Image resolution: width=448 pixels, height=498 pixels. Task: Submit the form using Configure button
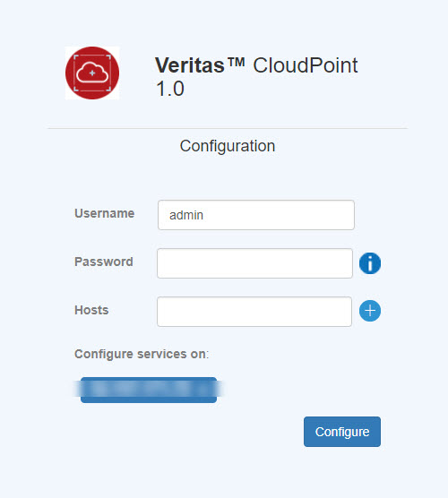point(342,432)
